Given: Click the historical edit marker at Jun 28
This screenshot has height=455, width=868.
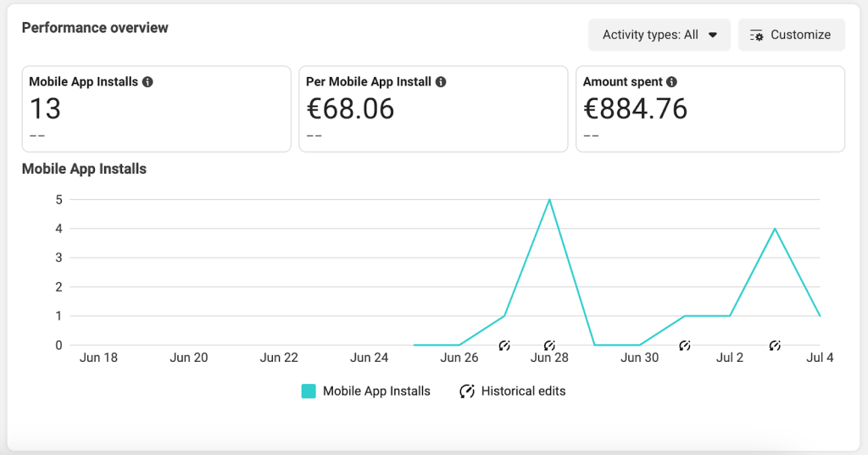Looking at the screenshot, I should (x=549, y=345).
